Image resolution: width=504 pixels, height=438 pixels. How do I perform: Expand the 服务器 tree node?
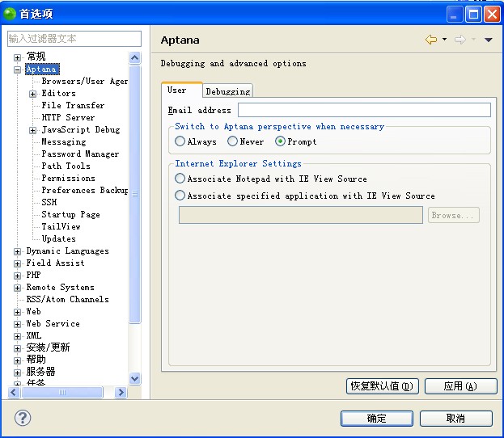tap(17, 373)
